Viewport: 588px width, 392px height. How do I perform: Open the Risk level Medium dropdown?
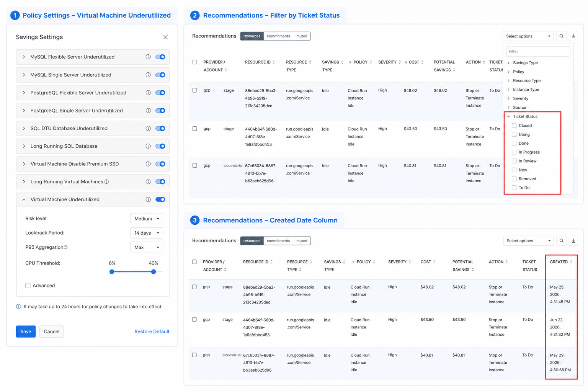tap(147, 219)
